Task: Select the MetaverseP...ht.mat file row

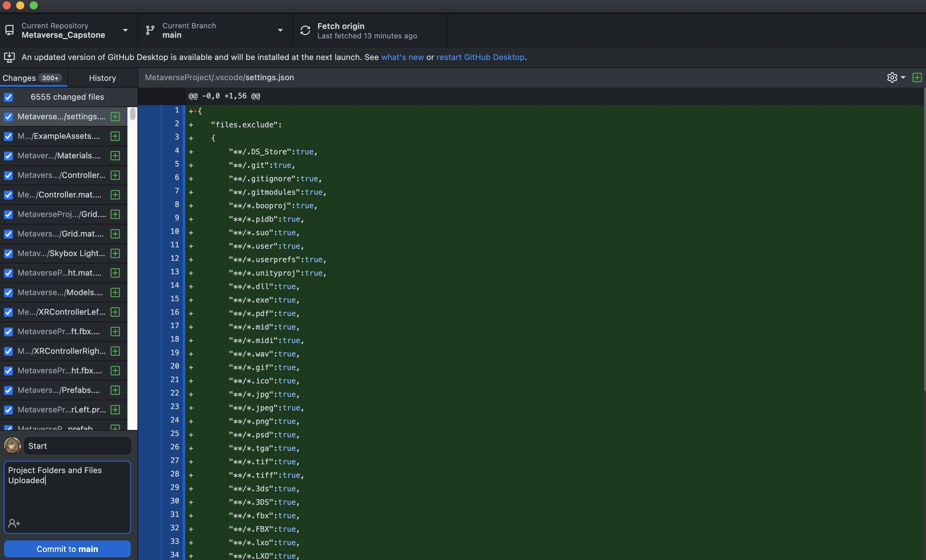Action: coord(63,273)
